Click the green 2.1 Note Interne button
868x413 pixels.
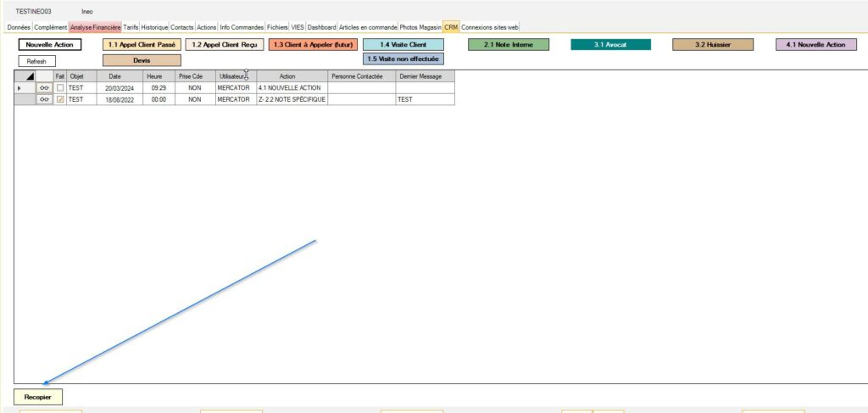click(x=509, y=44)
